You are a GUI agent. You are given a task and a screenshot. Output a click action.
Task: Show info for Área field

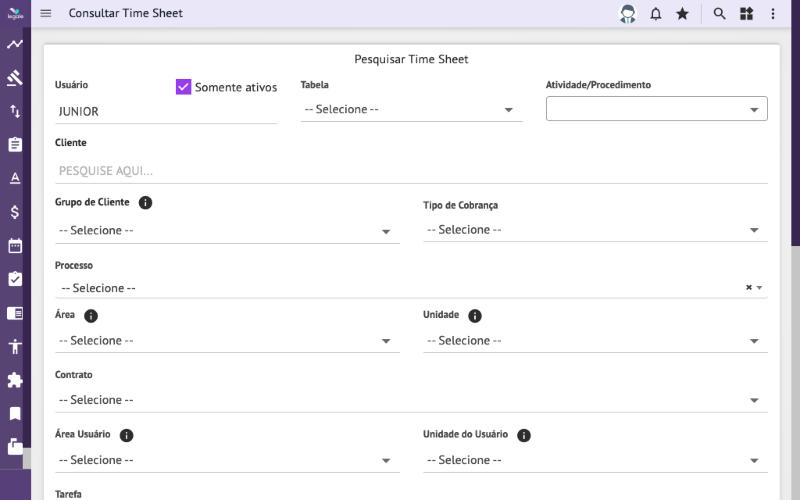click(91, 316)
